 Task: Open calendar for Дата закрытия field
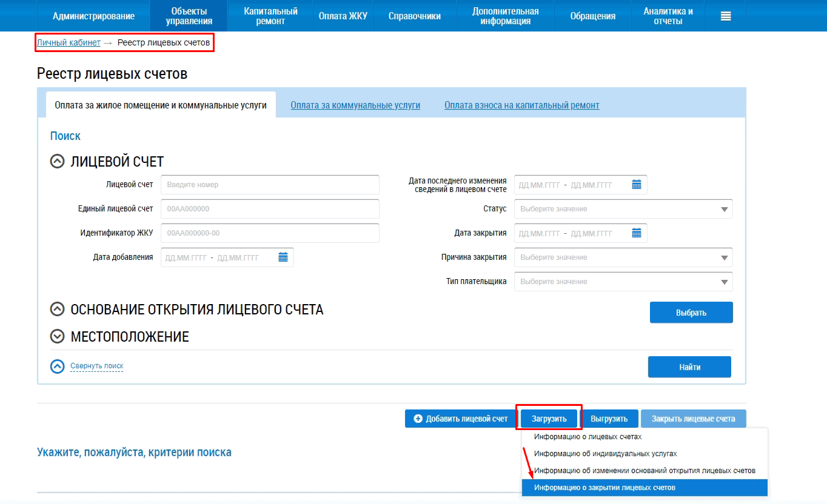[636, 233]
